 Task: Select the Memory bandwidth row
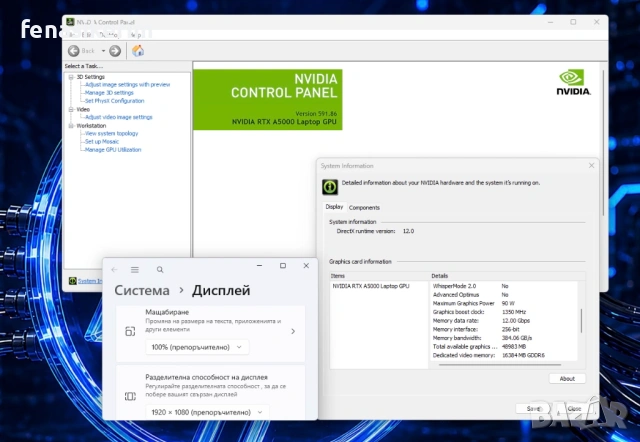pos(504,338)
